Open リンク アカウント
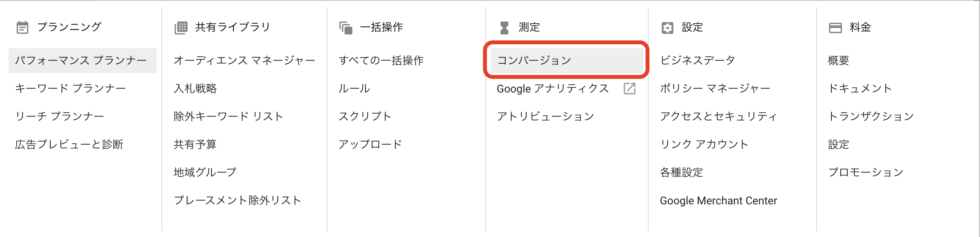Screen dimensions: 980x237 704,144
